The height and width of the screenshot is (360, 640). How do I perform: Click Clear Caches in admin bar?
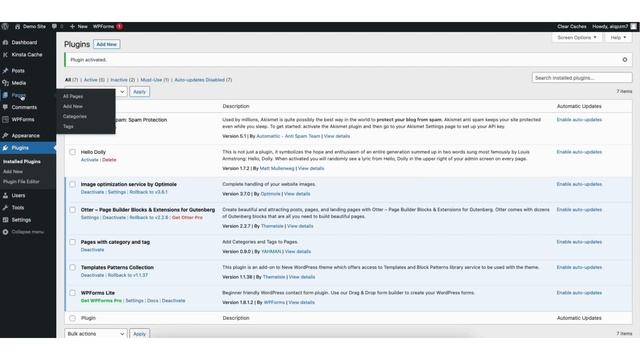pyautogui.click(x=572, y=27)
